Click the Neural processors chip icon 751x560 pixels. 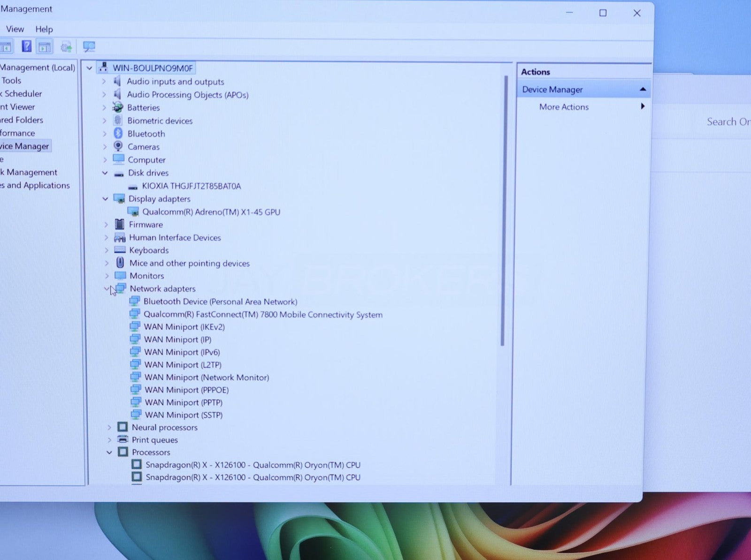123,427
